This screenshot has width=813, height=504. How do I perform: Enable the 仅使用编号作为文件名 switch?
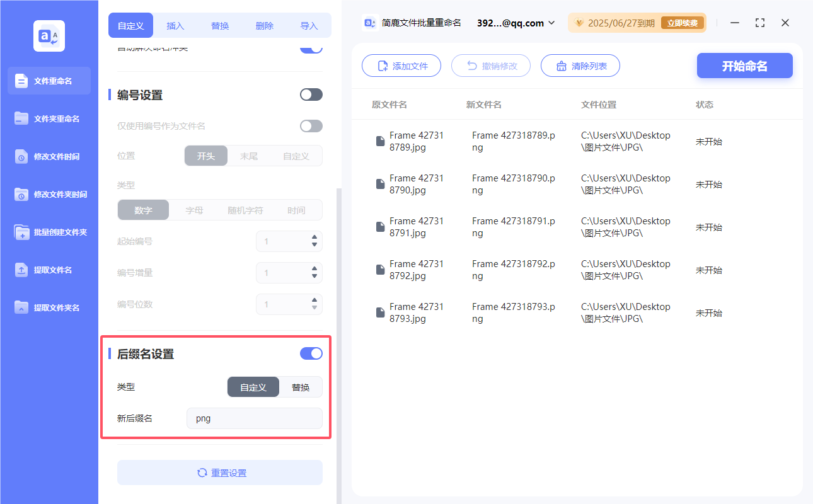coord(311,125)
